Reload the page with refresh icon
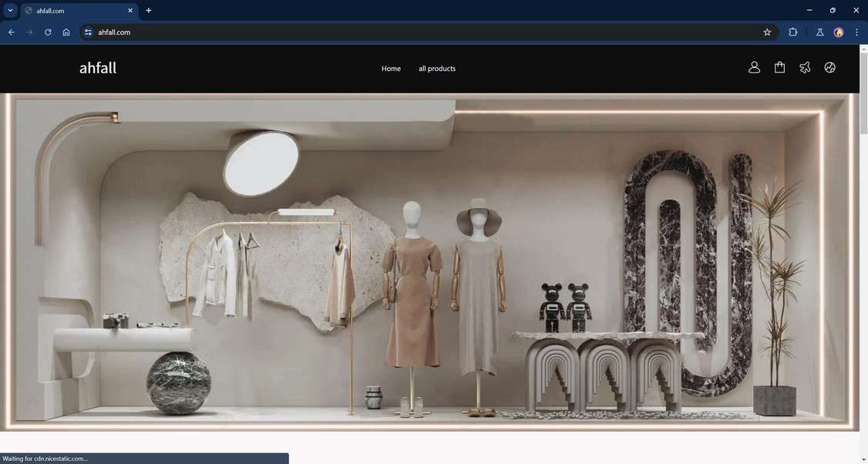The width and height of the screenshot is (868, 464). [48, 32]
